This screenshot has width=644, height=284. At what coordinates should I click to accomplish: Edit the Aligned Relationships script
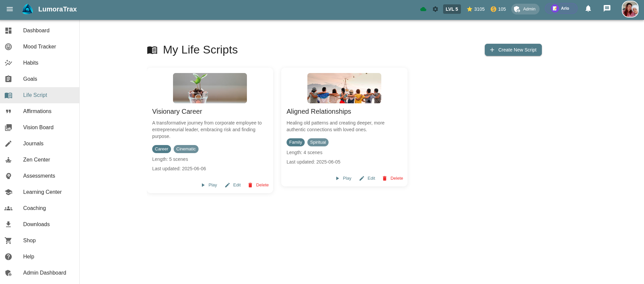coord(367,178)
